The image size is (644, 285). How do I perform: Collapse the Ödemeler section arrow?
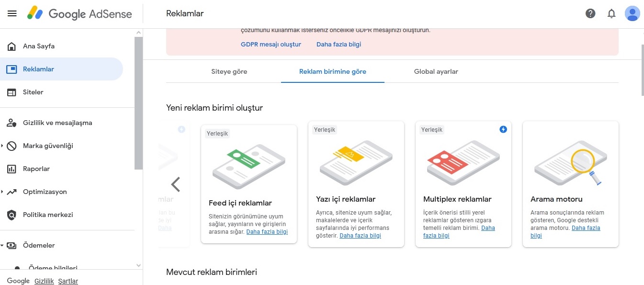point(2,245)
